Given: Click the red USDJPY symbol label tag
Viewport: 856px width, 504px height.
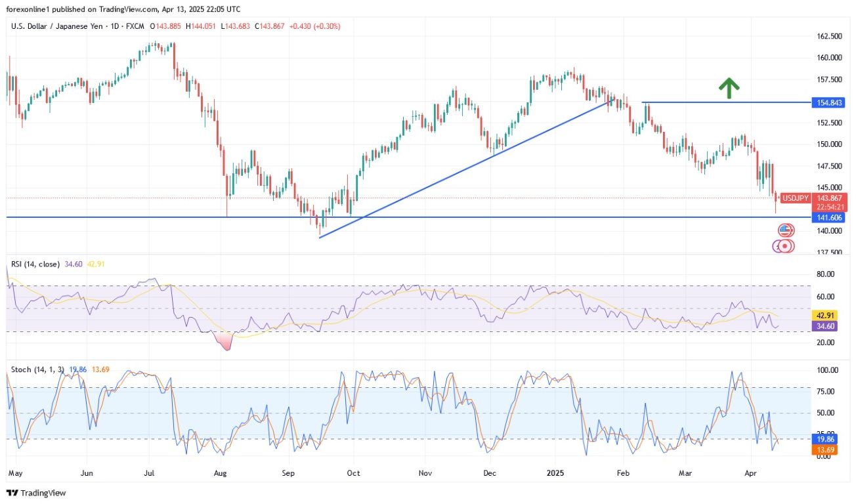Looking at the screenshot, I should pos(795,198).
